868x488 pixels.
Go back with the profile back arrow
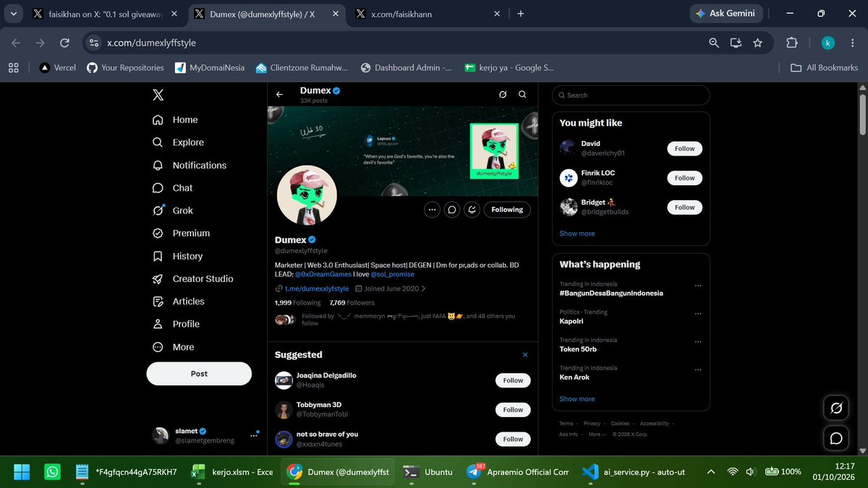[280, 95]
